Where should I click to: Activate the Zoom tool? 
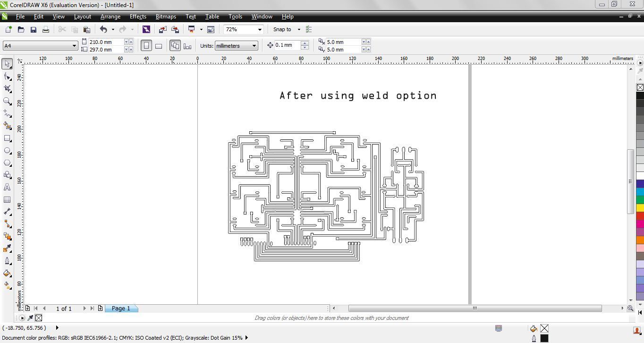[7, 101]
